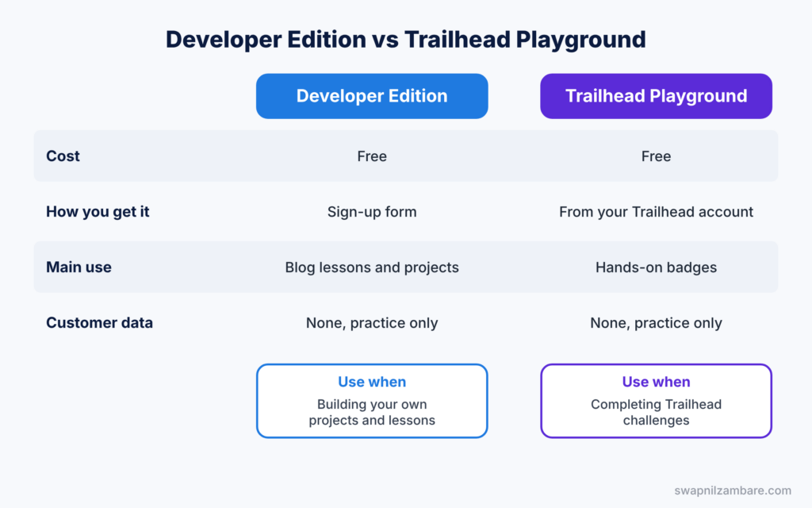Click 'From your Trailhead account' cell
The height and width of the screenshot is (508, 812).
pos(656,211)
